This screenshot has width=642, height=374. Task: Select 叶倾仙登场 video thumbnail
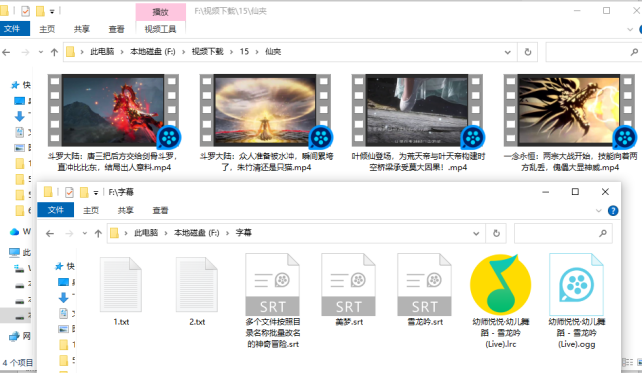pyautogui.click(x=417, y=110)
